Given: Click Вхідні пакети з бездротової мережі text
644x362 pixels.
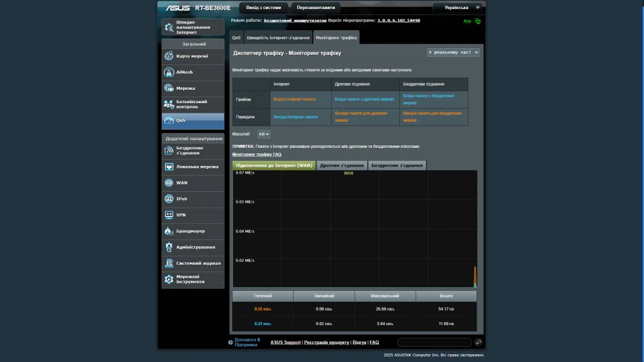Looking at the screenshot, I should [429, 99].
